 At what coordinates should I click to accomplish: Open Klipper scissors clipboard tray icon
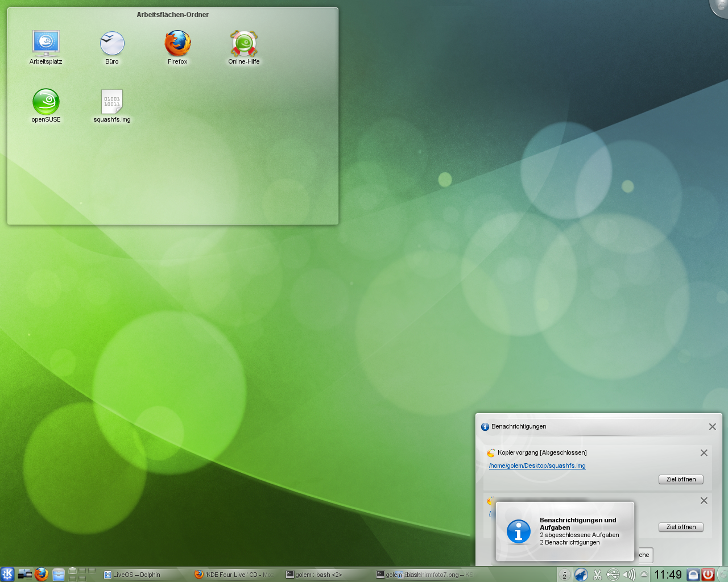597,575
